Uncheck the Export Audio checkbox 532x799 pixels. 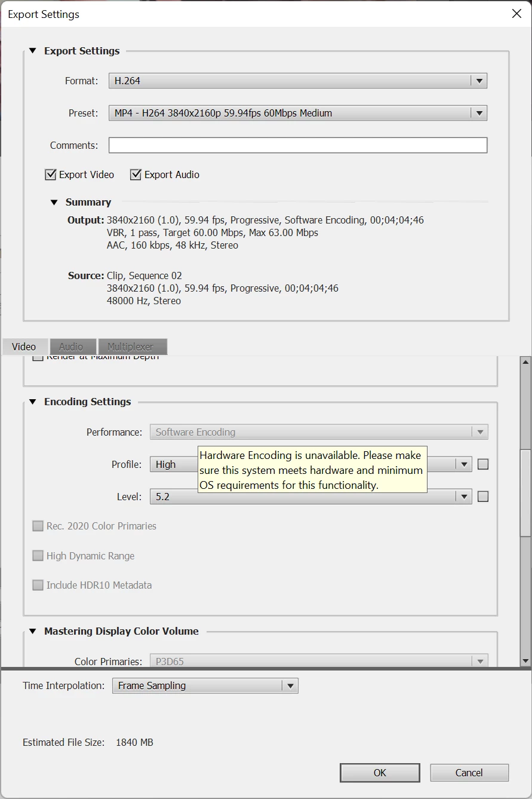tap(136, 175)
